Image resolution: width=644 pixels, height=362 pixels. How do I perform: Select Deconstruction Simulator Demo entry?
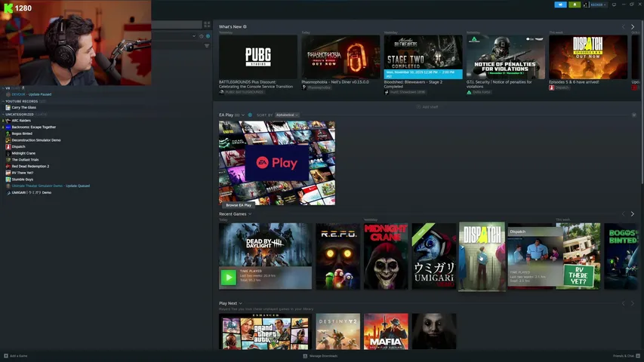point(36,140)
